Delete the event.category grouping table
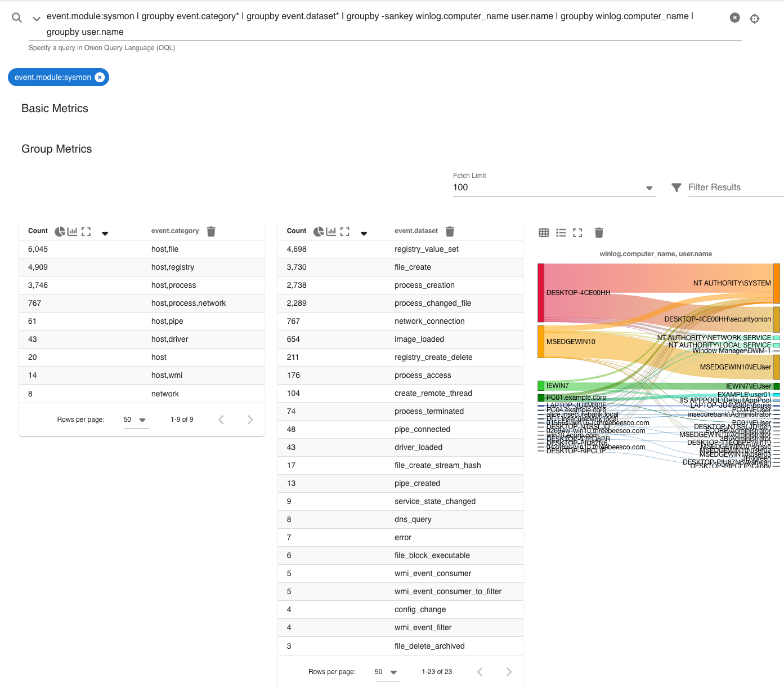Image resolution: width=784 pixels, height=687 pixels. [x=211, y=231]
